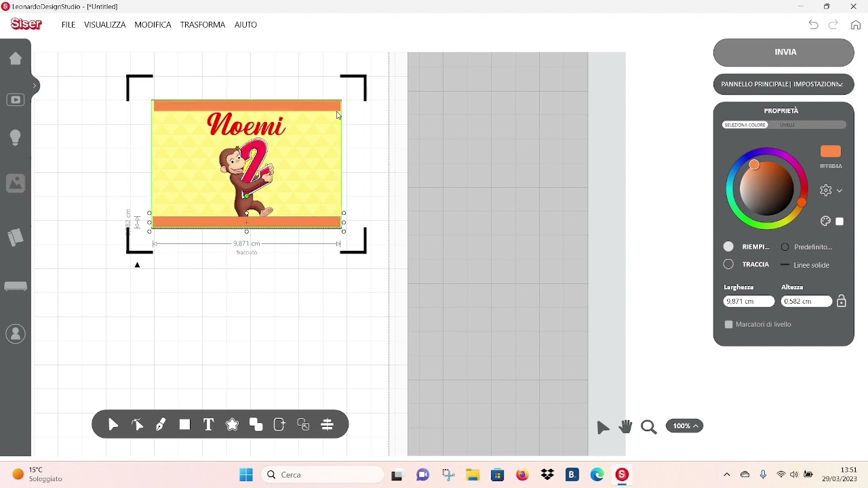
Task: Open the star shapes tool
Action: pos(233,425)
